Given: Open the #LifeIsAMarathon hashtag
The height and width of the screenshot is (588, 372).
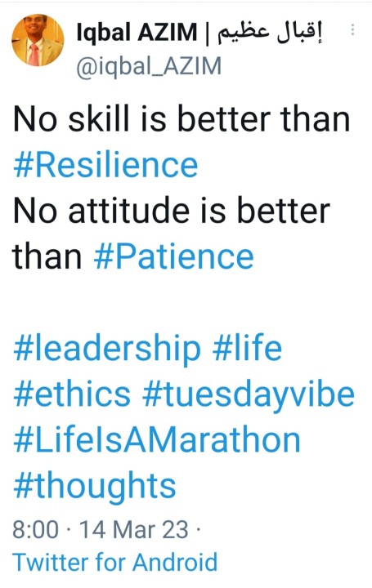Looking at the screenshot, I should tap(157, 440).
